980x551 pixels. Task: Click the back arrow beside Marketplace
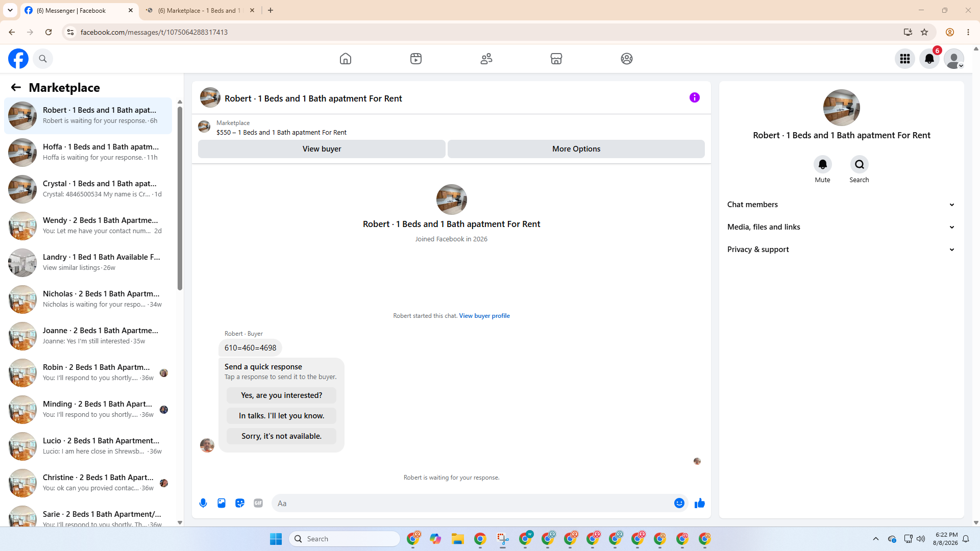click(x=16, y=87)
